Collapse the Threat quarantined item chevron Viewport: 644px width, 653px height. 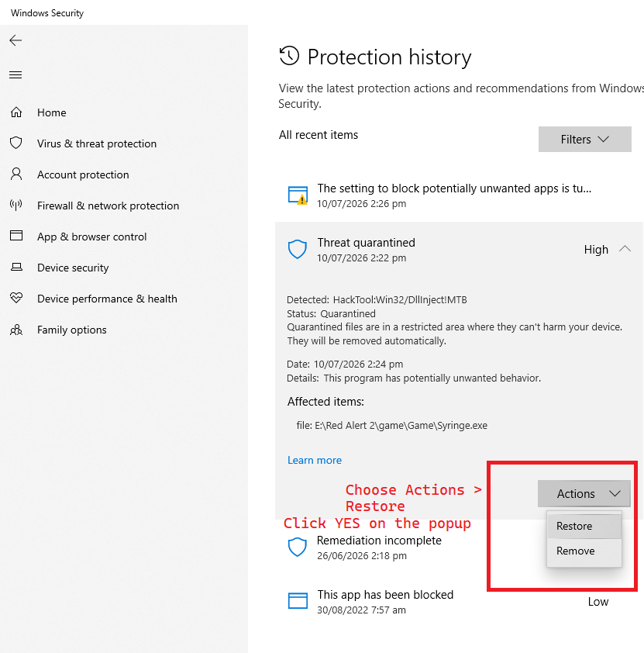(x=625, y=249)
